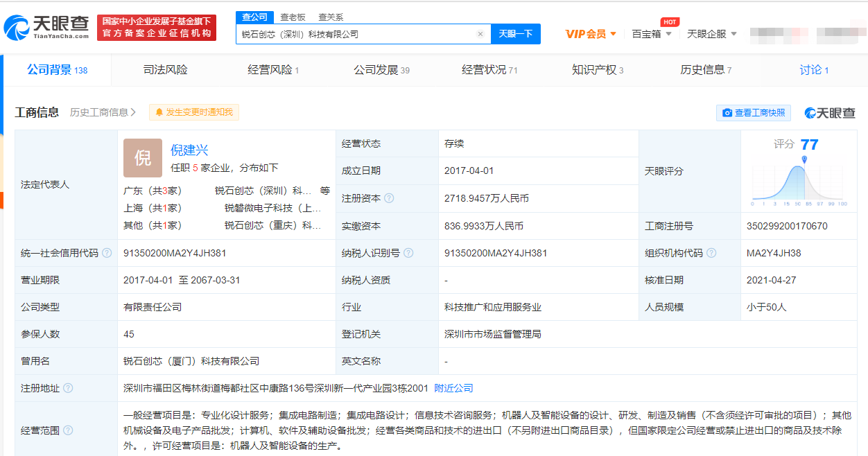Click the TianYanCha logo at top left
The height and width of the screenshot is (456, 868).
click(47, 27)
